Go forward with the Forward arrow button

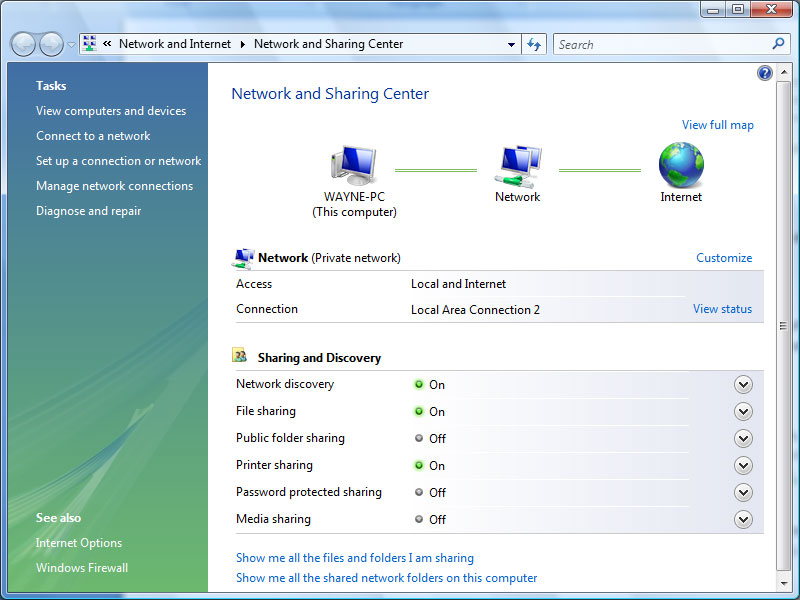point(52,44)
